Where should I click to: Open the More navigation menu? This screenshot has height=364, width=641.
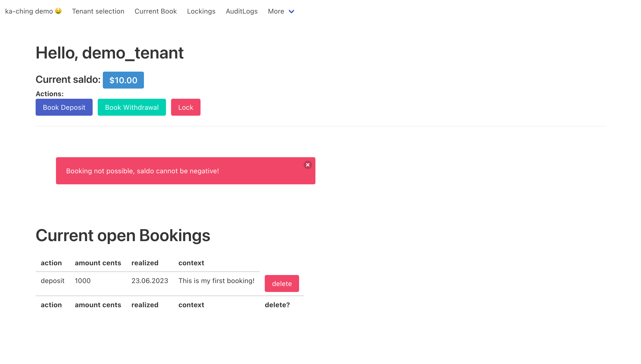click(276, 11)
